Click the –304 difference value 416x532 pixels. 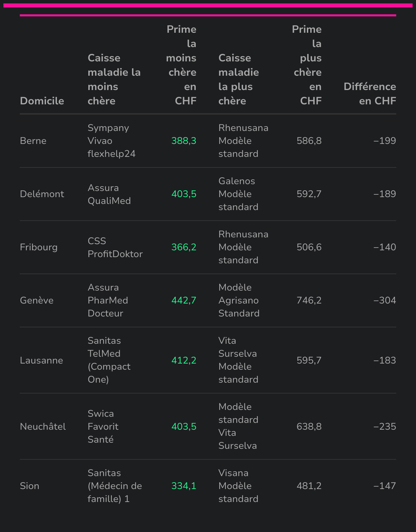click(385, 300)
